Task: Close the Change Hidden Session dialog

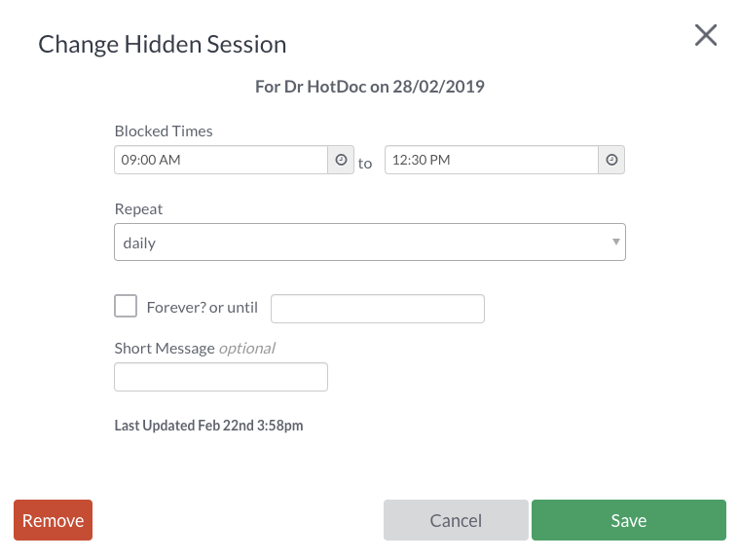Action: (706, 35)
